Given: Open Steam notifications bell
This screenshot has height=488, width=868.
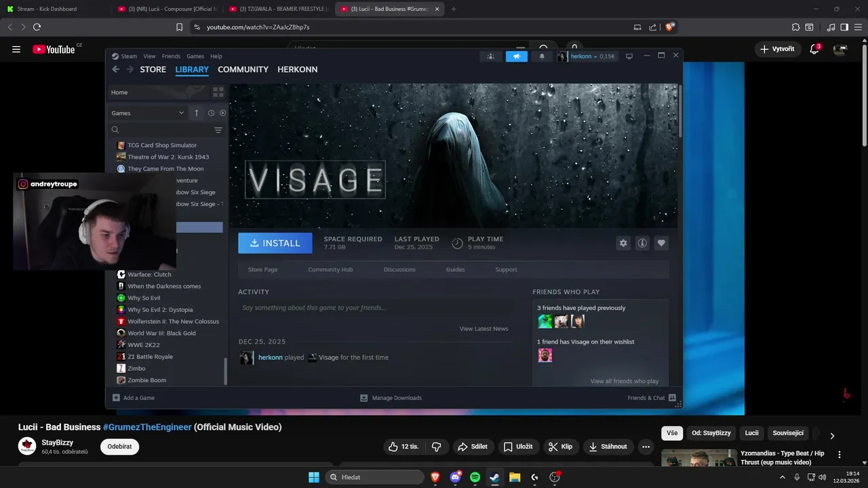Looking at the screenshot, I should point(542,56).
